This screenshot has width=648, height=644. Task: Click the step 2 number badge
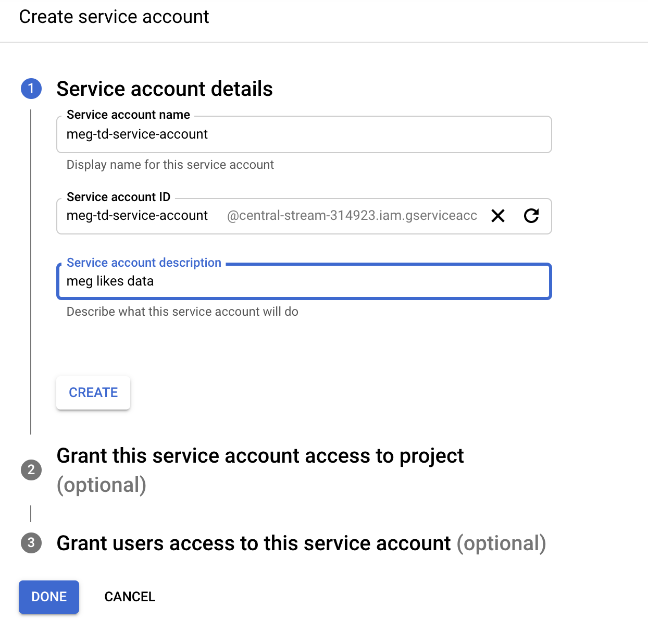[31, 470]
